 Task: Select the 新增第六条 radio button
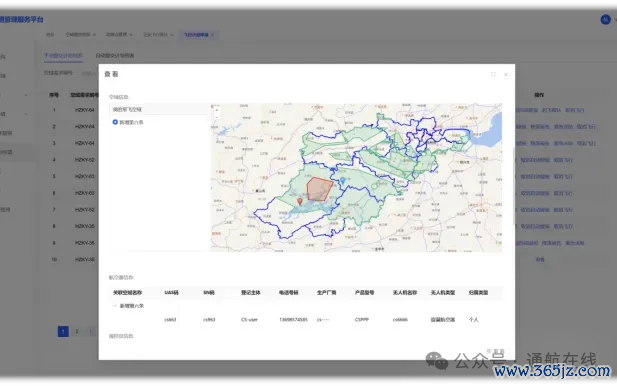coord(115,122)
